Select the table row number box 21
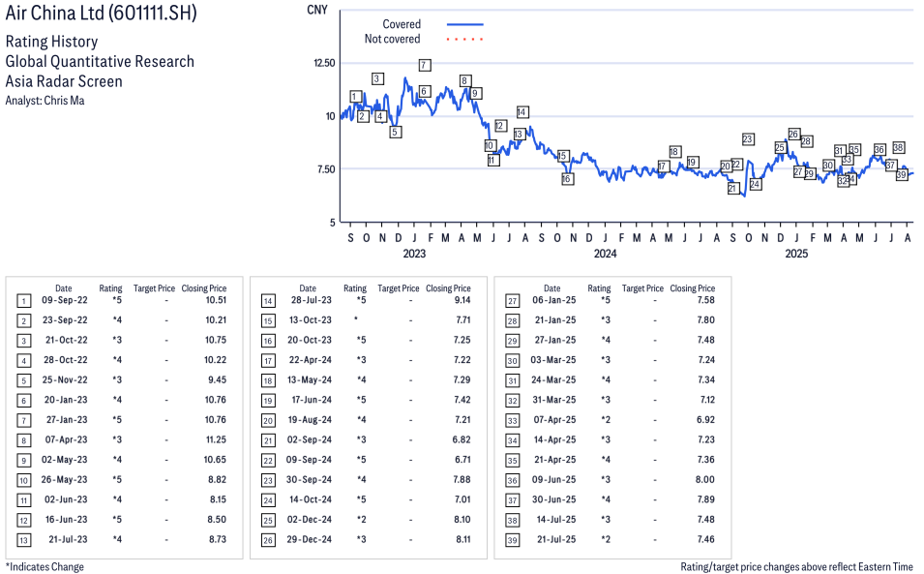 268,440
